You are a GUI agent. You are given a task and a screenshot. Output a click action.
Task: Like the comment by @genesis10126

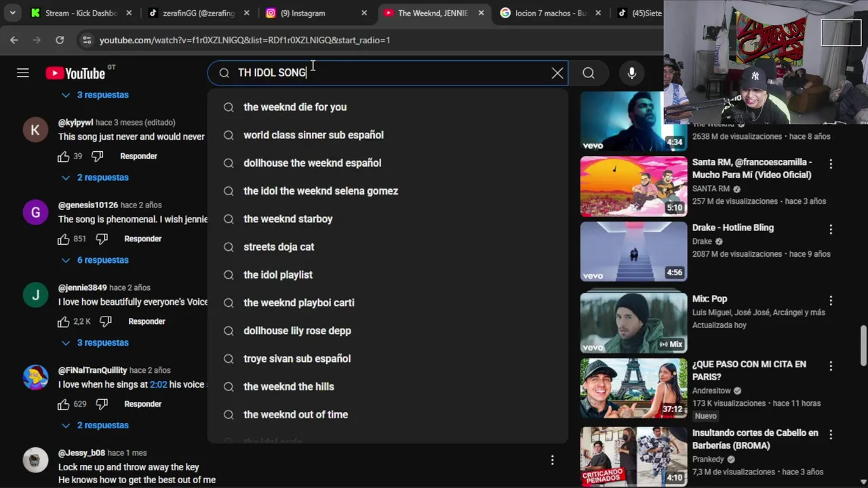click(x=64, y=239)
